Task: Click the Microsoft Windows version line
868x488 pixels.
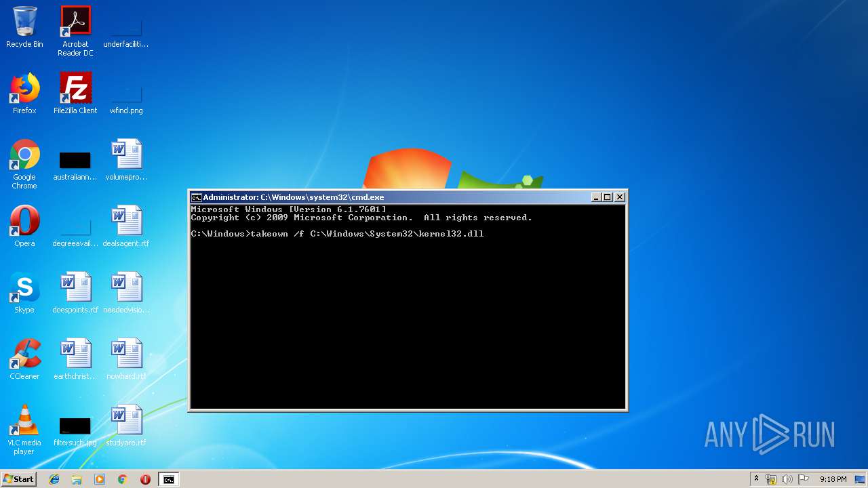Action: pos(289,209)
